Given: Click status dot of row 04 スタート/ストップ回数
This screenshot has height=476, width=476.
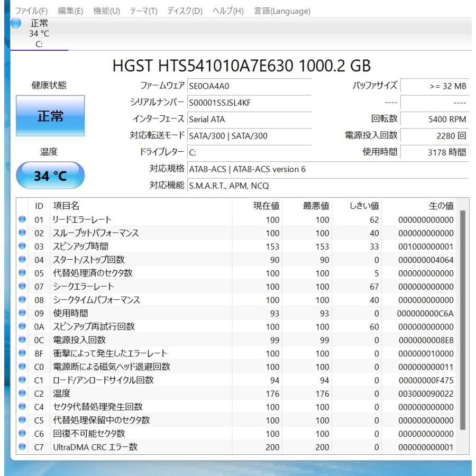Looking at the screenshot, I should click(x=22, y=259).
